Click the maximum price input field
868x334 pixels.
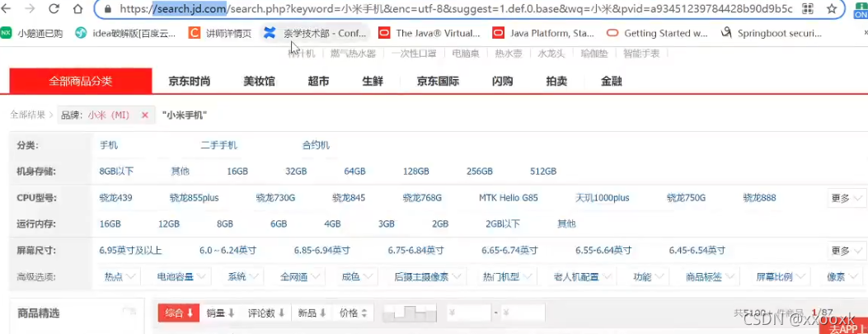click(x=523, y=313)
